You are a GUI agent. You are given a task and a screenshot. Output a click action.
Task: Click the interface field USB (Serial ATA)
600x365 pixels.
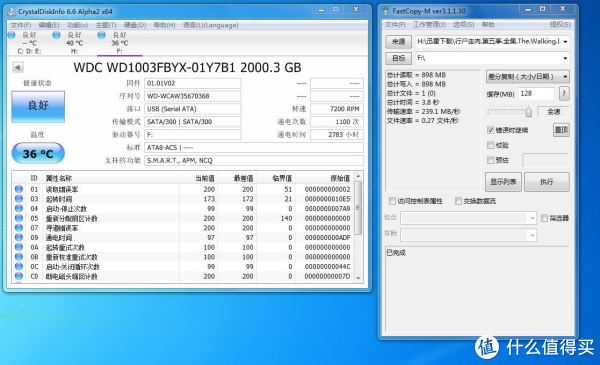(192, 109)
